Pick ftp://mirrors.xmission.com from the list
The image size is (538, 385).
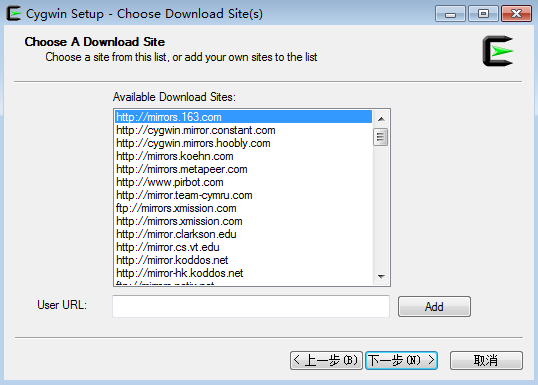244,208
